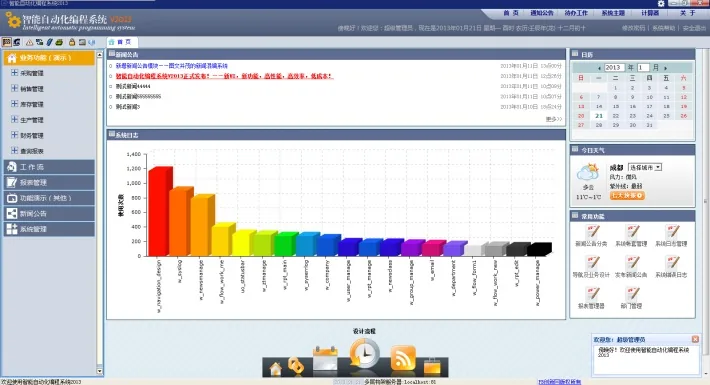Image resolution: width=710 pixels, height=385 pixels.
Task: Expand the 生产管理 tree node
Action: (x=14, y=120)
